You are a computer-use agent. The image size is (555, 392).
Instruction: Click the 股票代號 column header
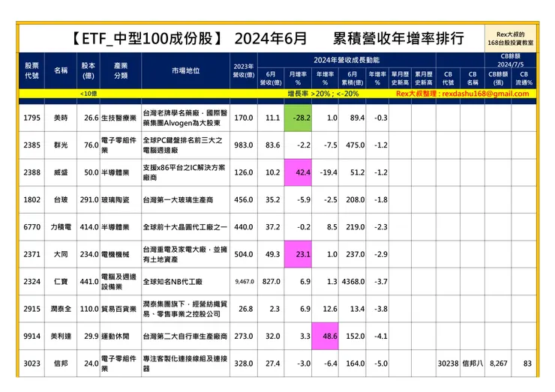coord(31,70)
